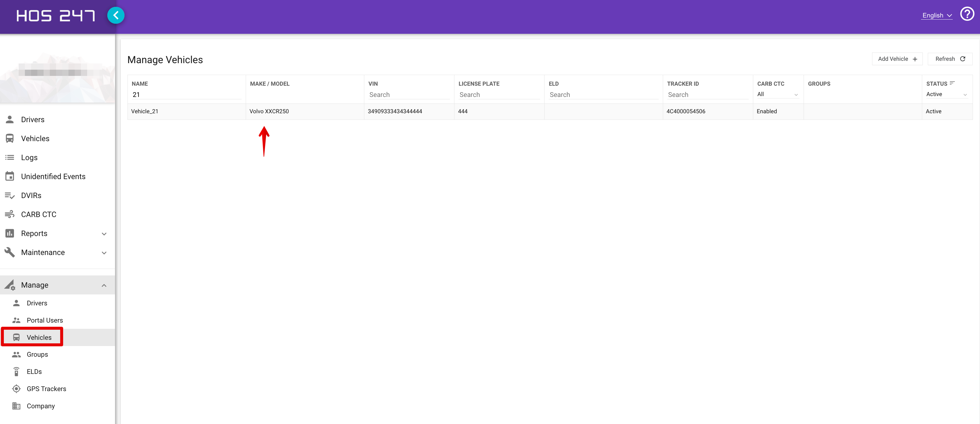Click the Logs list icon
The width and height of the screenshot is (980, 424).
10,157
